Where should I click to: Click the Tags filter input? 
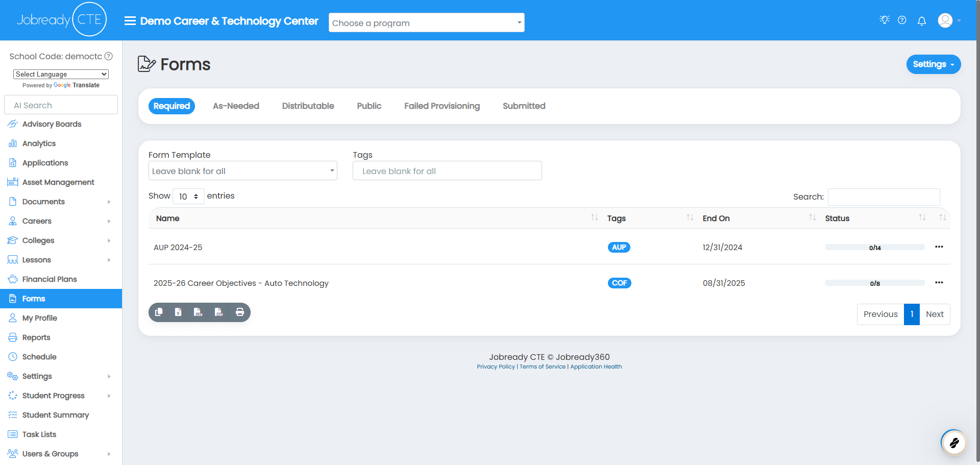point(447,170)
